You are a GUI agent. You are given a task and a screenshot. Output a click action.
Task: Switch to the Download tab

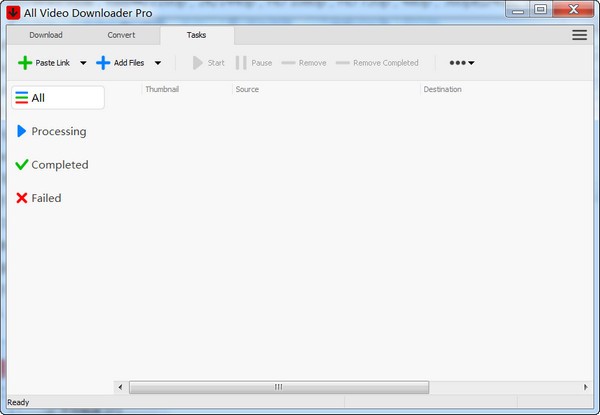[x=45, y=35]
